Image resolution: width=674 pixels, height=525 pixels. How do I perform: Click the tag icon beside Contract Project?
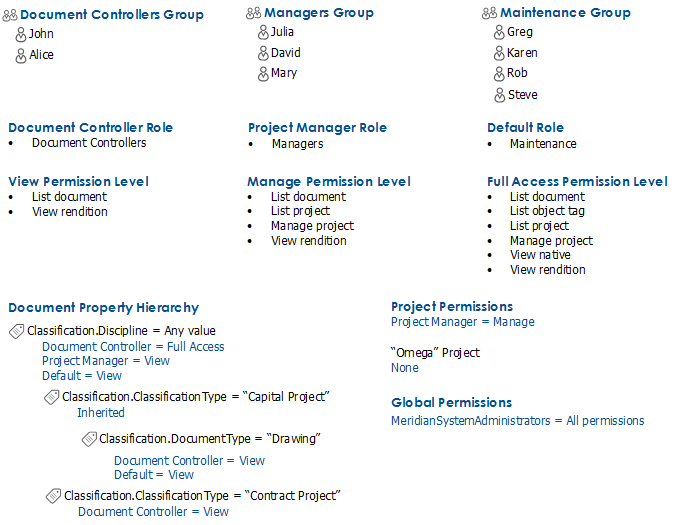coord(53,496)
